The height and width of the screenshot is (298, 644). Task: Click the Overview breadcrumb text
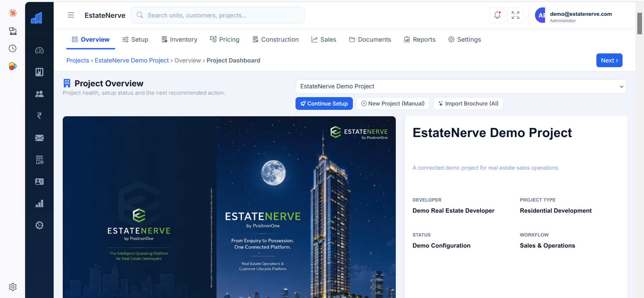tap(187, 60)
